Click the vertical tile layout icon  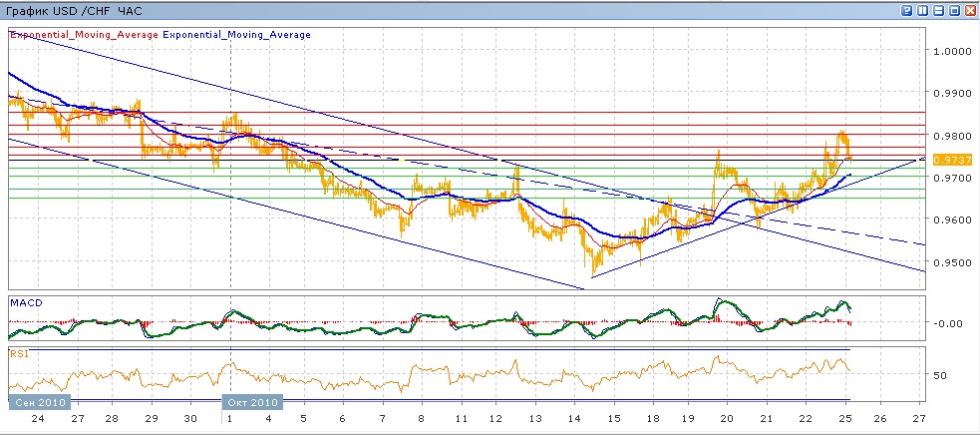point(922,9)
